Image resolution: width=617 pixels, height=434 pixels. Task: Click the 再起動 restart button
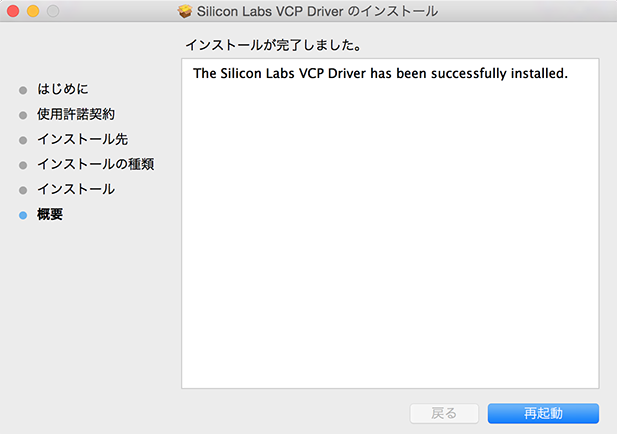(x=543, y=413)
